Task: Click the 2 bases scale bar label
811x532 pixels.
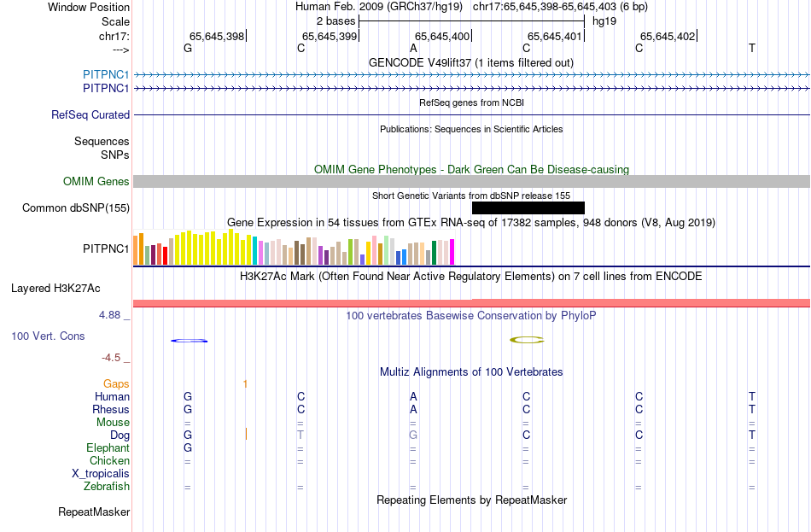Action: coord(336,21)
